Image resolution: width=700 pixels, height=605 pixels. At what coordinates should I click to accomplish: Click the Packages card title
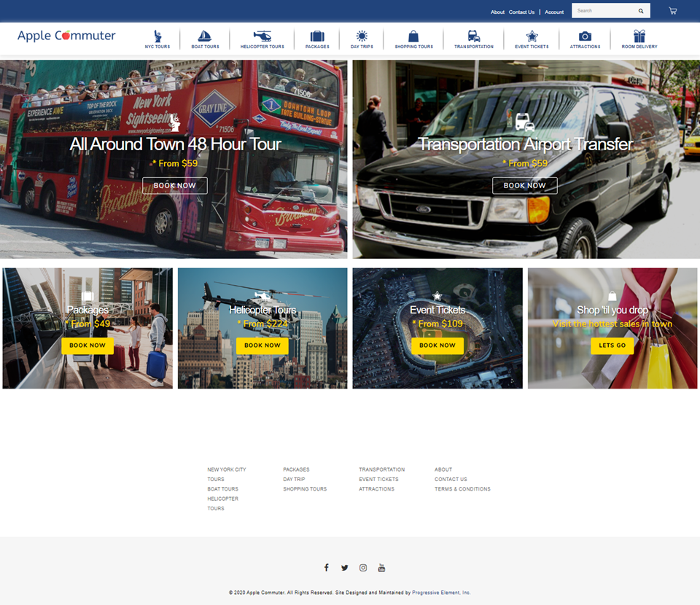click(87, 310)
